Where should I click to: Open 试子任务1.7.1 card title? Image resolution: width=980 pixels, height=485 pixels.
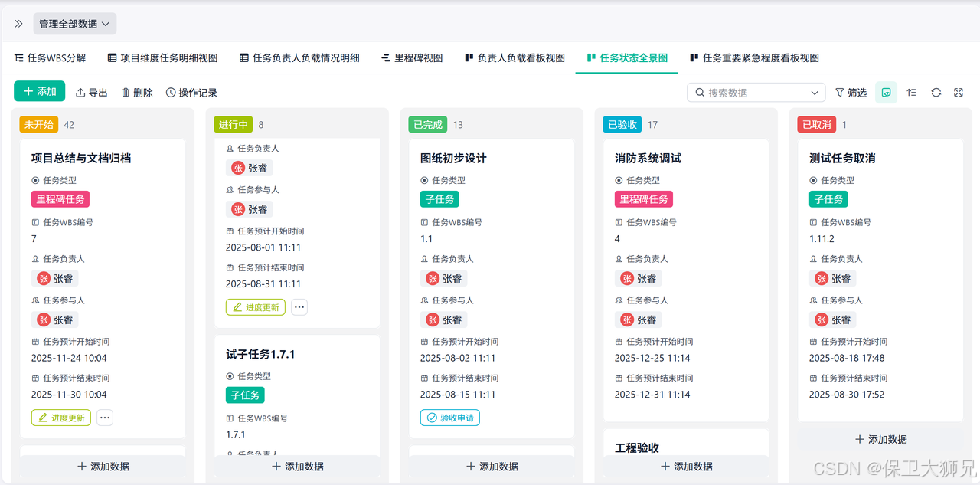coord(260,354)
